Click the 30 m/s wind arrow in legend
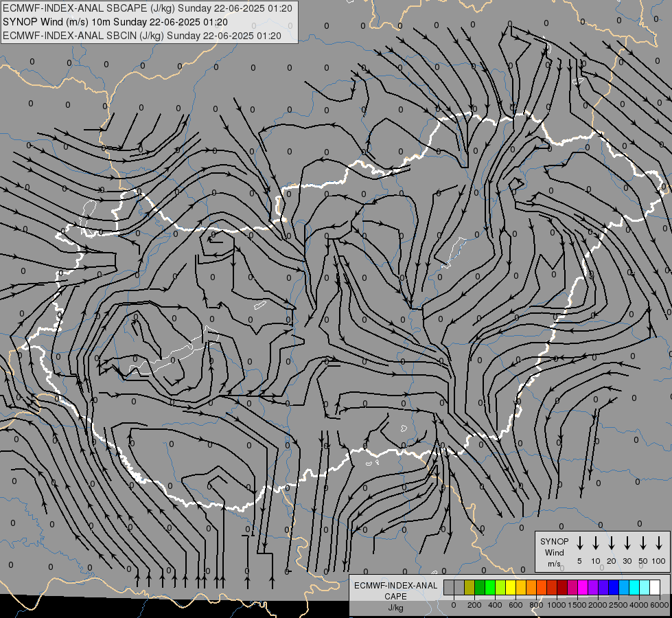Screen dimensions: 672x618 point(627,542)
